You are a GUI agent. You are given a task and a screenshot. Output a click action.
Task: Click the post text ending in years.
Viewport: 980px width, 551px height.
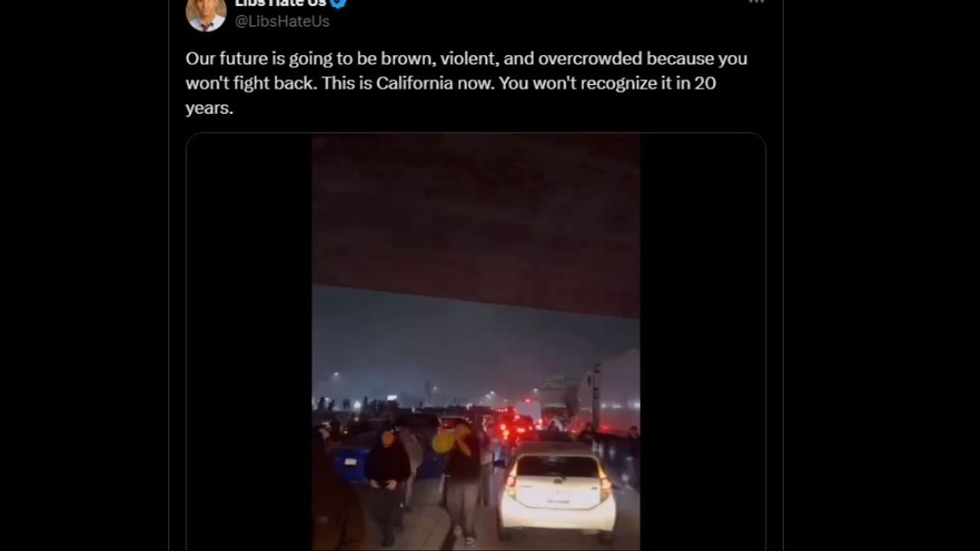[465, 83]
